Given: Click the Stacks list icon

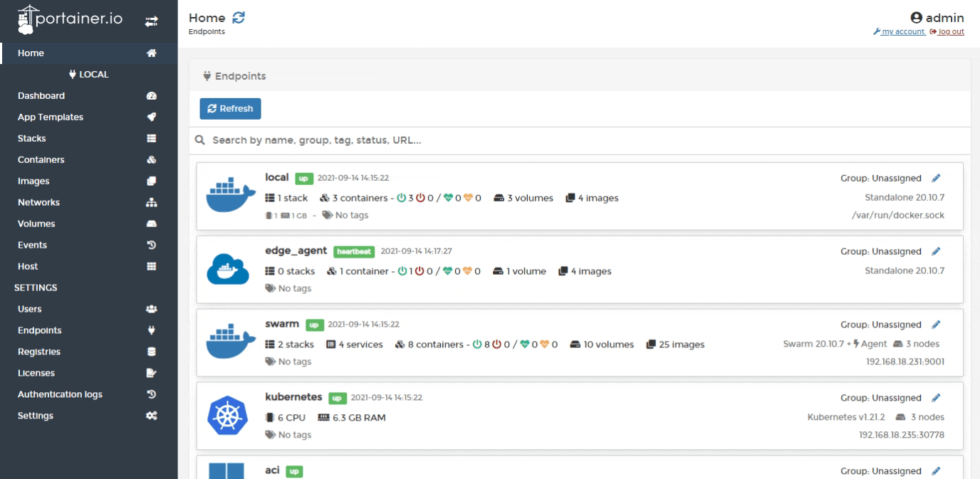Looking at the screenshot, I should (x=151, y=138).
